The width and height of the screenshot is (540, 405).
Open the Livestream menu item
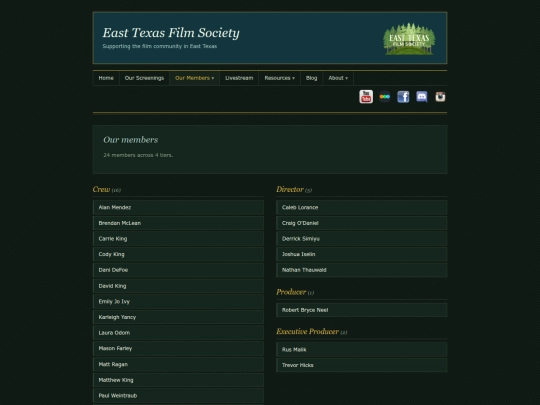tap(239, 78)
